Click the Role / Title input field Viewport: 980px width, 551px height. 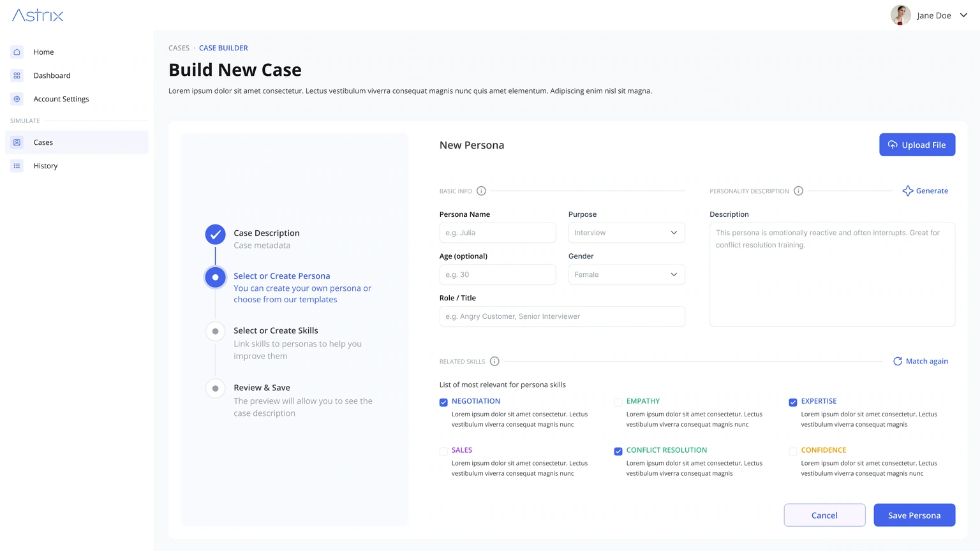[x=562, y=316]
